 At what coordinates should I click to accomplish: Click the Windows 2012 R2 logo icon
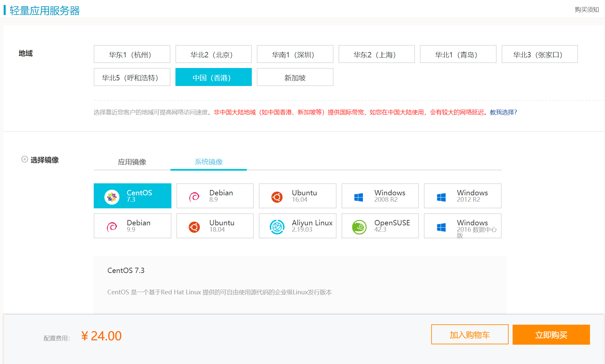441,197
